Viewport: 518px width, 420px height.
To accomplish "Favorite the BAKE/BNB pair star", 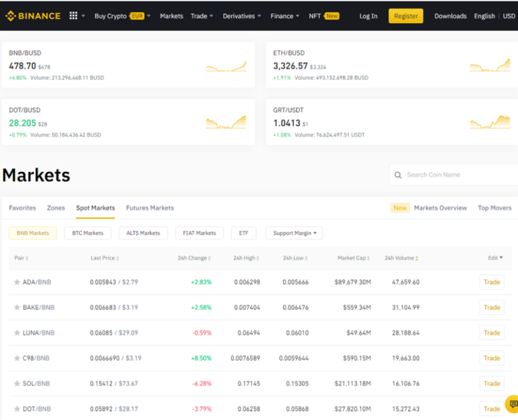I will pos(17,307).
